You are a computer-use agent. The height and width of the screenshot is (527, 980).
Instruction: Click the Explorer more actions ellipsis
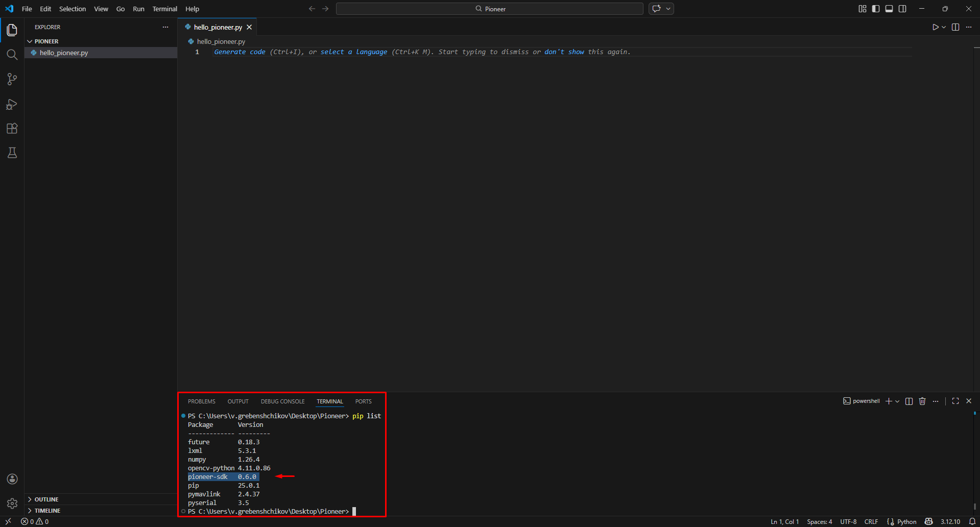(165, 27)
